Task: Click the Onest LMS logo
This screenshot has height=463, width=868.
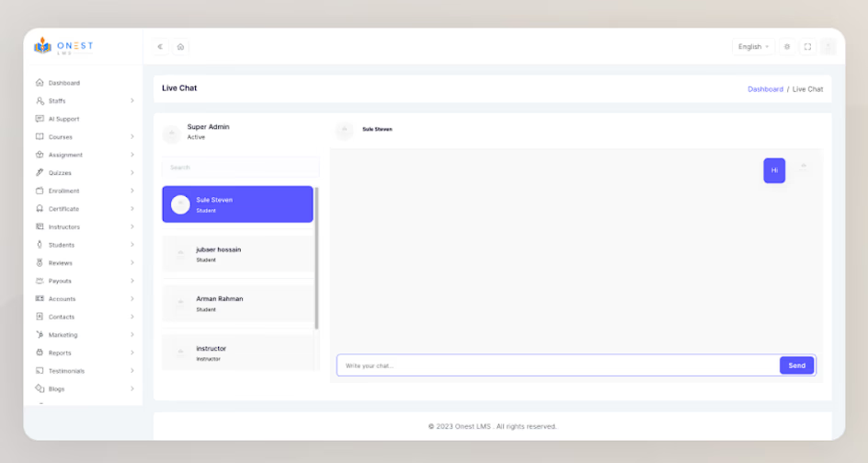Action: (64, 46)
